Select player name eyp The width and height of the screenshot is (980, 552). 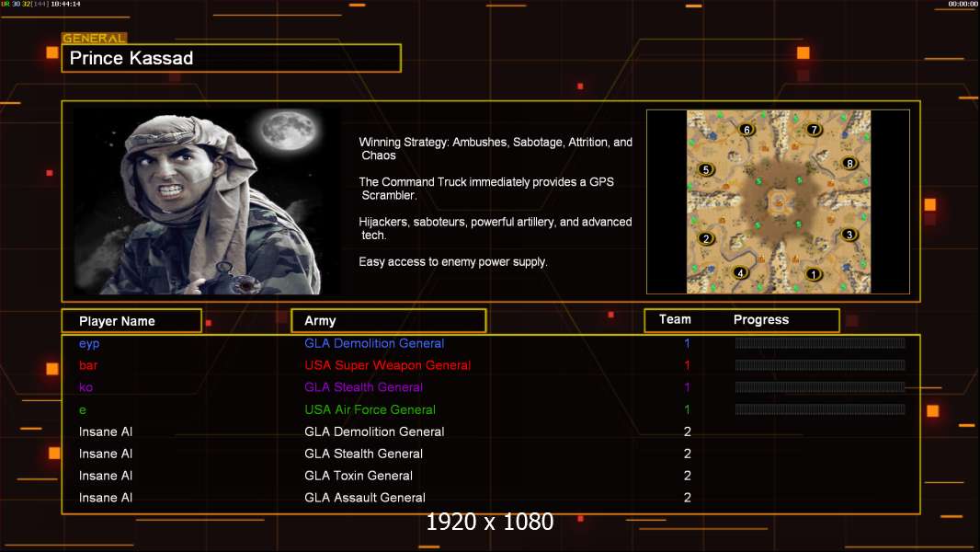[89, 344]
